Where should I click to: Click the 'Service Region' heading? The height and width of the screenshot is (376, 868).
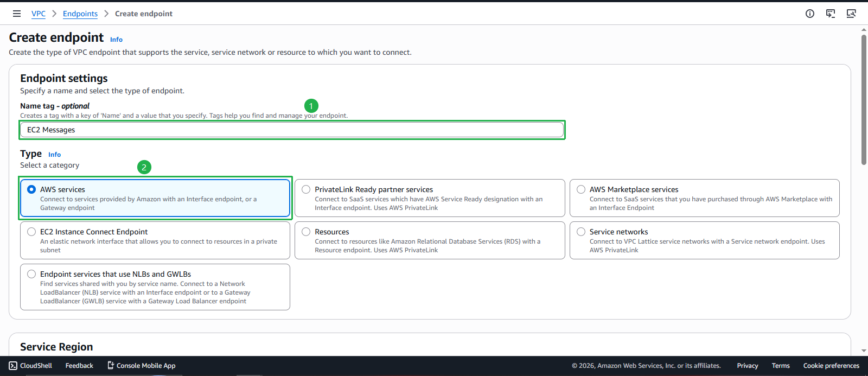pos(56,347)
